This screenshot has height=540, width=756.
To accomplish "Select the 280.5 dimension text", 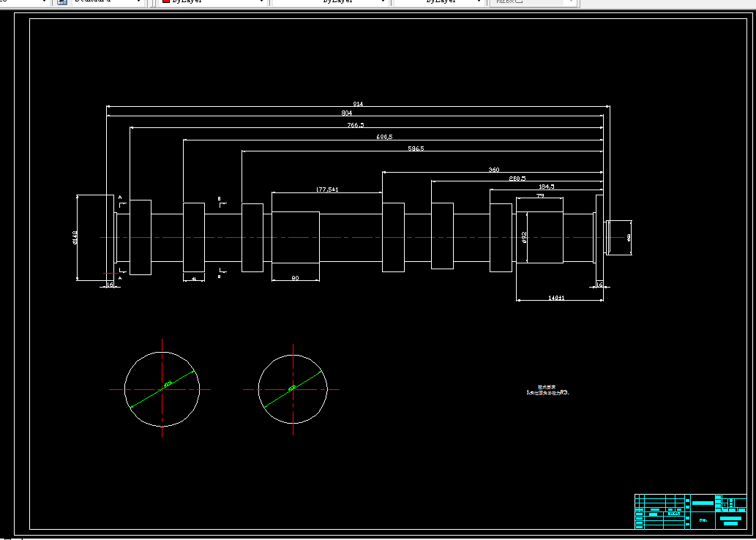I will point(517,179).
